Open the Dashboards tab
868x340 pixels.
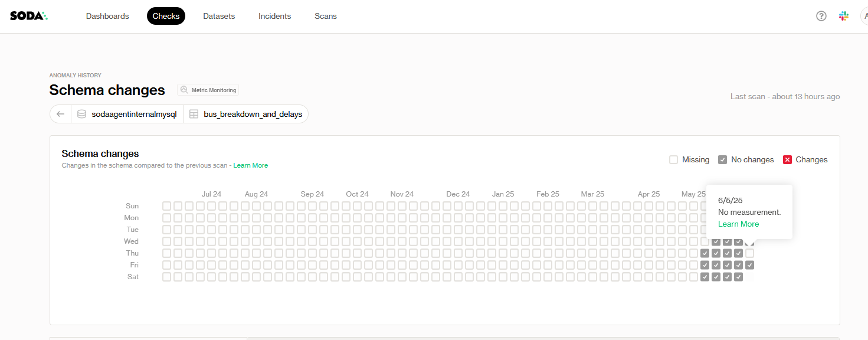[107, 16]
